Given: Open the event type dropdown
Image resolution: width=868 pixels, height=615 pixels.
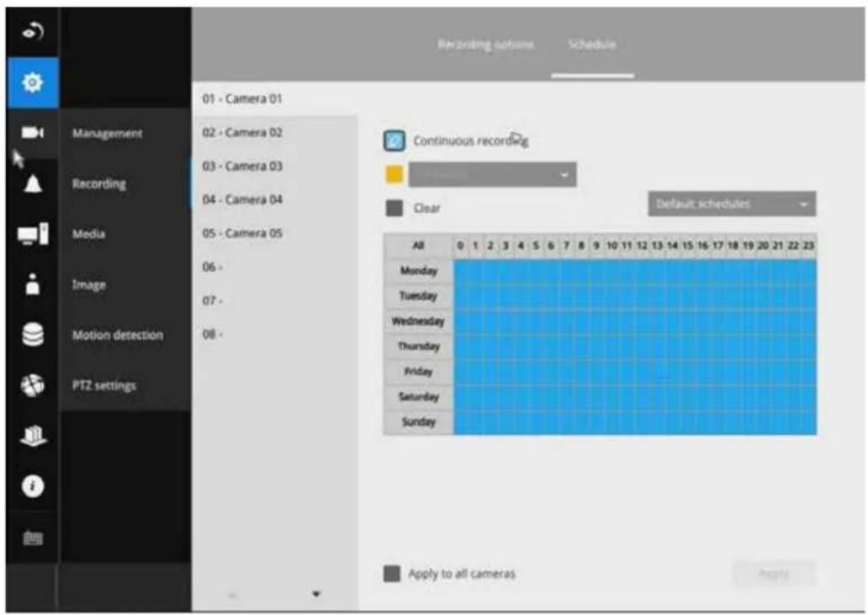Looking at the screenshot, I should coord(493,174).
